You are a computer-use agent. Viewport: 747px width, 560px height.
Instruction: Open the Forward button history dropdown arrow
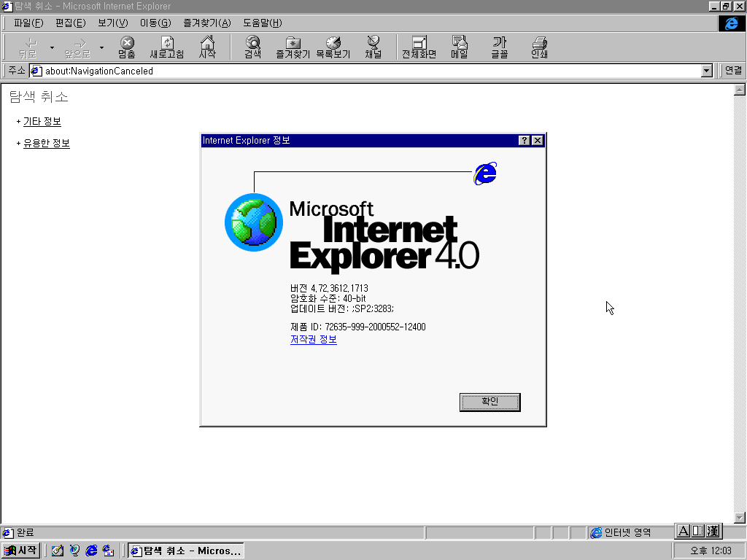click(101, 47)
